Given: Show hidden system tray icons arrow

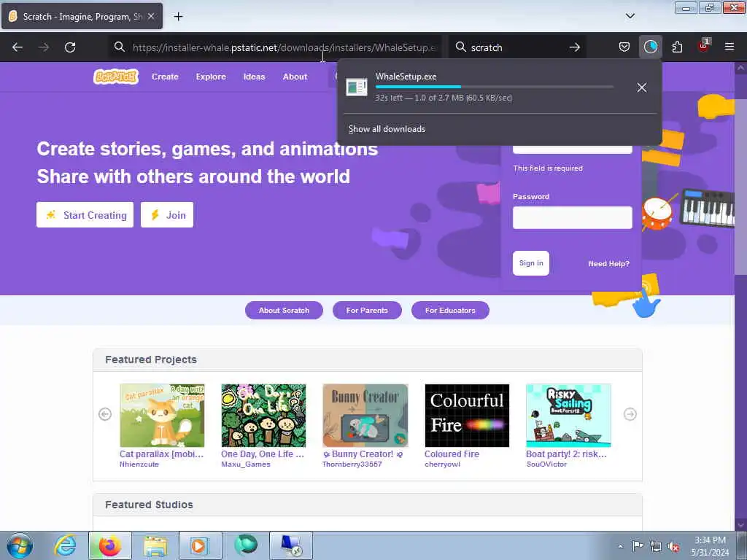Looking at the screenshot, I should [x=620, y=547].
